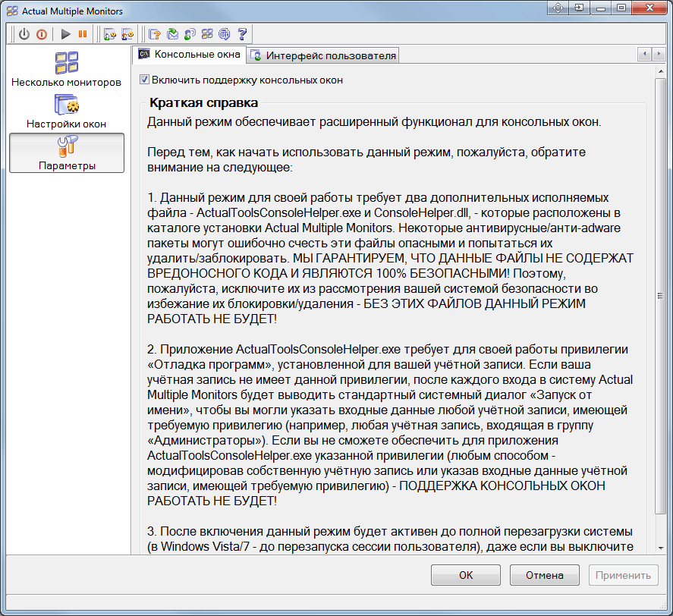
Task: Click the settings sheet icon with green figure
Action: [110, 34]
